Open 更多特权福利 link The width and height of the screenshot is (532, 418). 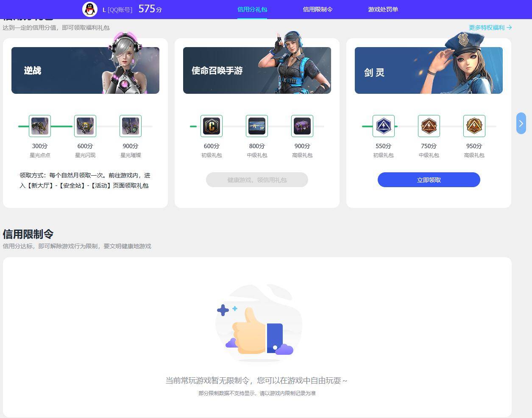(490, 27)
